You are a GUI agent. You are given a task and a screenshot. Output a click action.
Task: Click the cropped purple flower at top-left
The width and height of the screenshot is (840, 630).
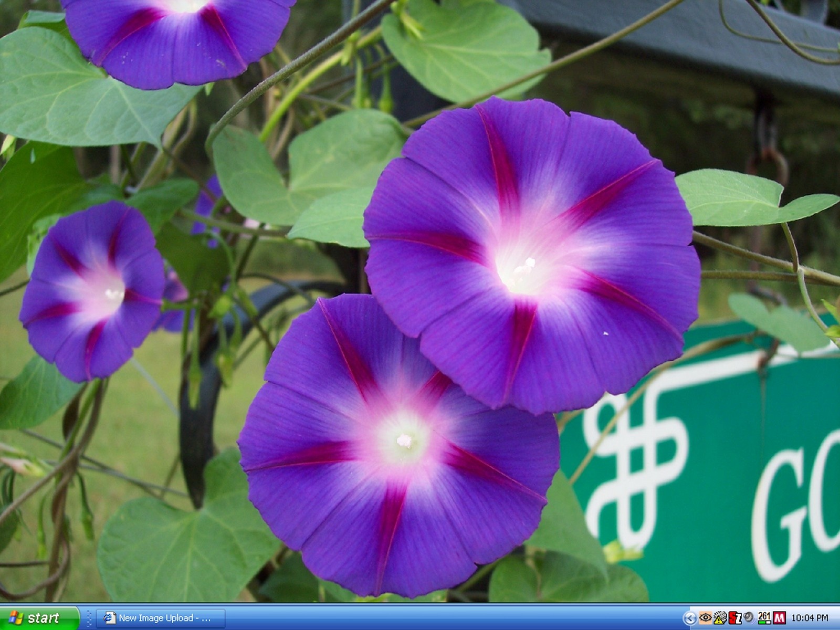point(178,37)
